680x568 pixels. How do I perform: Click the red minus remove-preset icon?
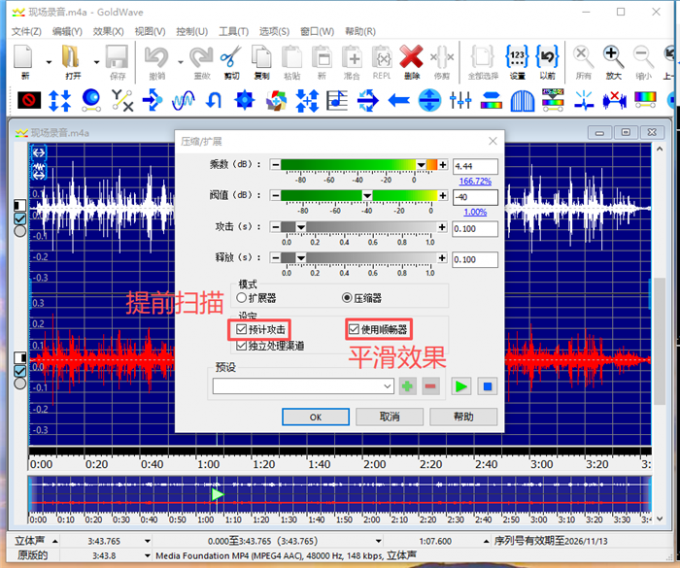pos(431,386)
